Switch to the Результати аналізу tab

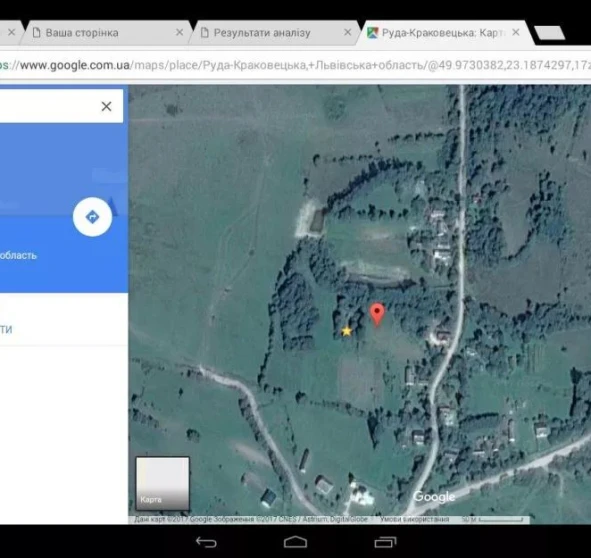point(262,33)
